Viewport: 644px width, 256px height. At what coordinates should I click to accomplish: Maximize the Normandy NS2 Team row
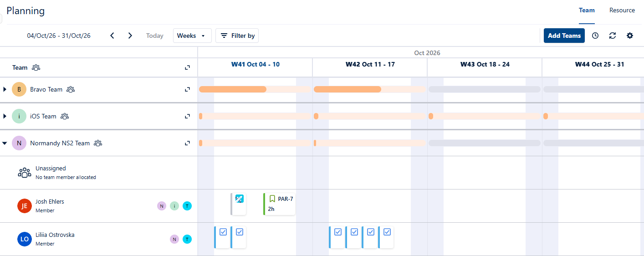pyautogui.click(x=187, y=143)
